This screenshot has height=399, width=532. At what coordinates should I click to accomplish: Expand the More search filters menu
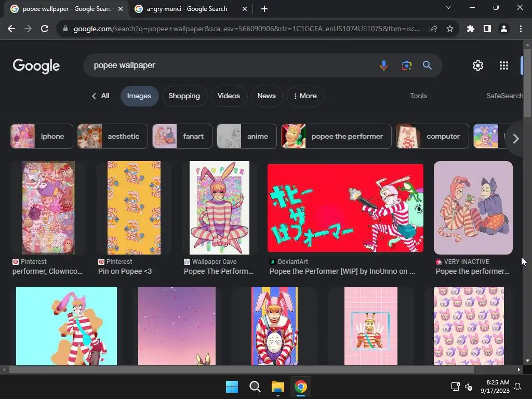point(305,96)
